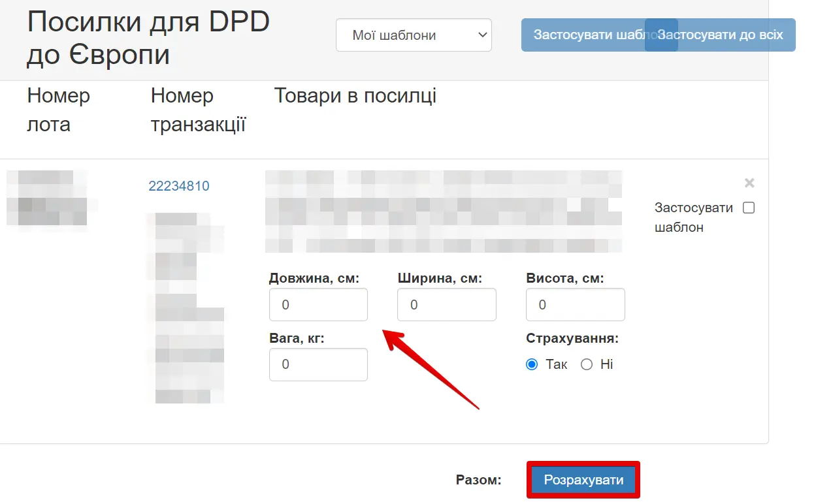Viewport: 816px width, 504px height.
Task: Click the Розрахувати button
Action: coord(583,480)
